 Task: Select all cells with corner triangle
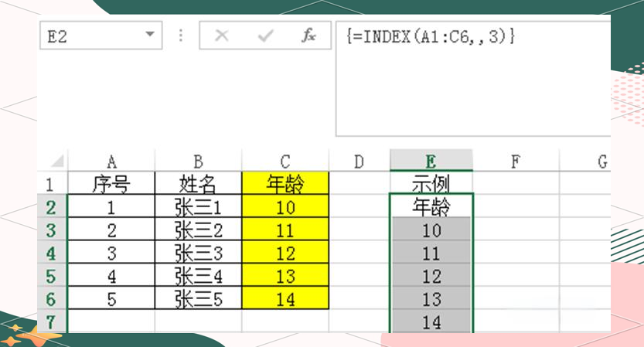tap(57, 161)
